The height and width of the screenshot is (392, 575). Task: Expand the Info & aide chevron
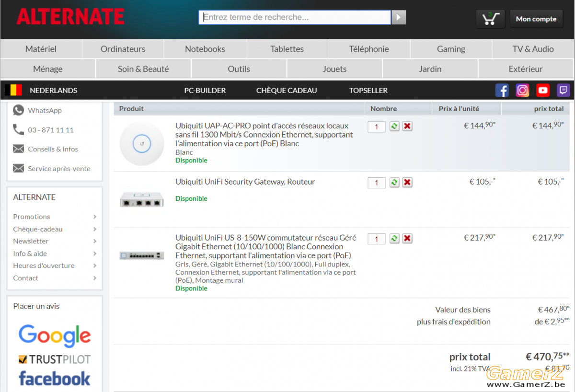pos(95,254)
